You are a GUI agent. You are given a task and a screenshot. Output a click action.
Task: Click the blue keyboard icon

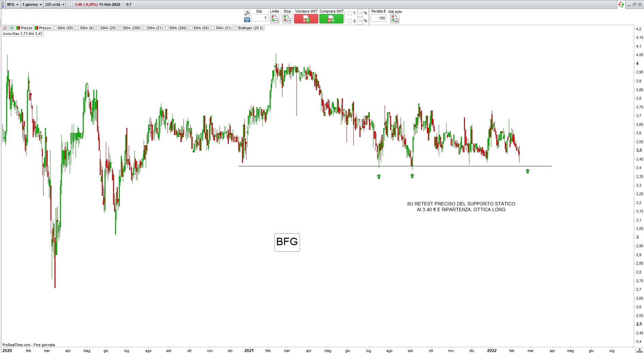click(x=247, y=20)
